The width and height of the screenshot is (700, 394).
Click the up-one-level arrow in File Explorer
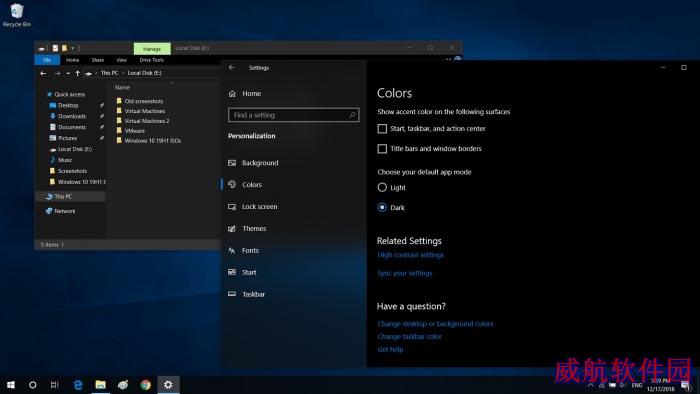pyautogui.click(x=78, y=73)
